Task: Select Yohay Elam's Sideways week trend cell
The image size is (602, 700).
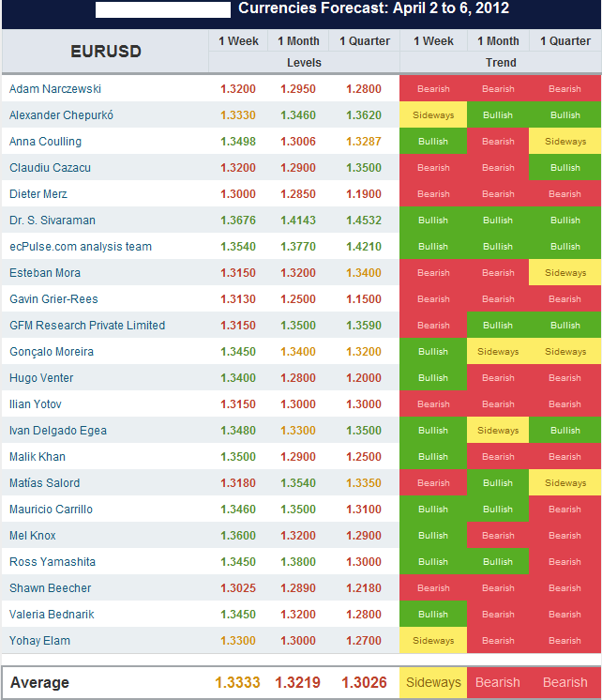Action: (433, 641)
